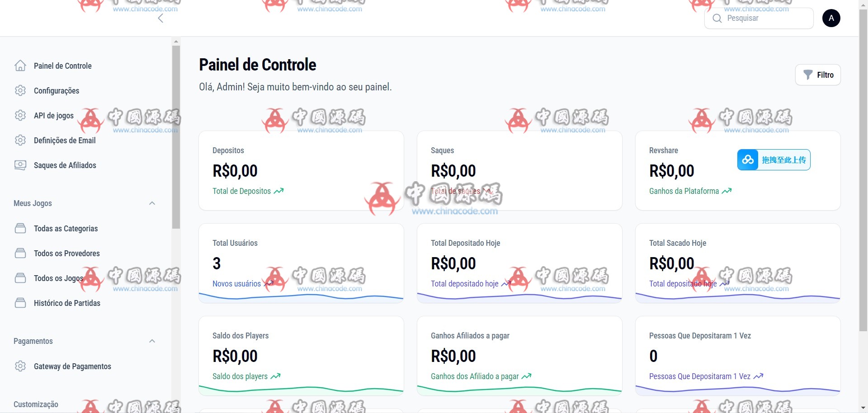The width and height of the screenshot is (868, 413).
Task: Open the Filtro filter button
Action: (x=818, y=75)
